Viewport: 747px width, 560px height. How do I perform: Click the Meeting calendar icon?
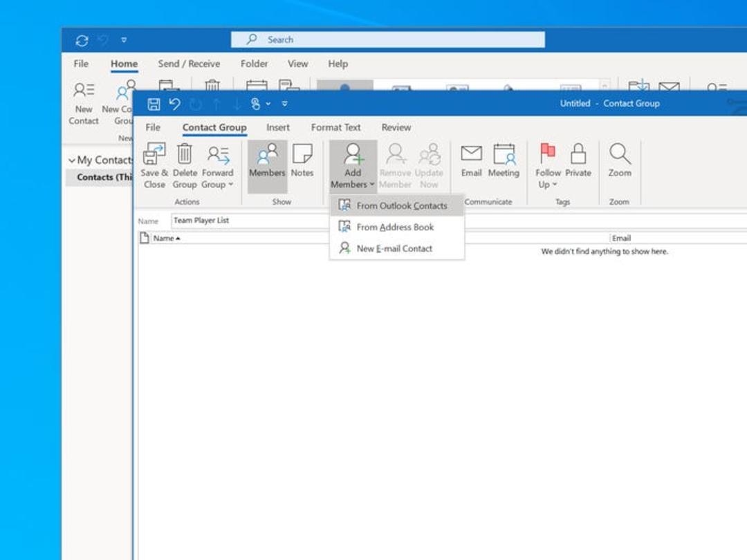(x=504, y=153)
